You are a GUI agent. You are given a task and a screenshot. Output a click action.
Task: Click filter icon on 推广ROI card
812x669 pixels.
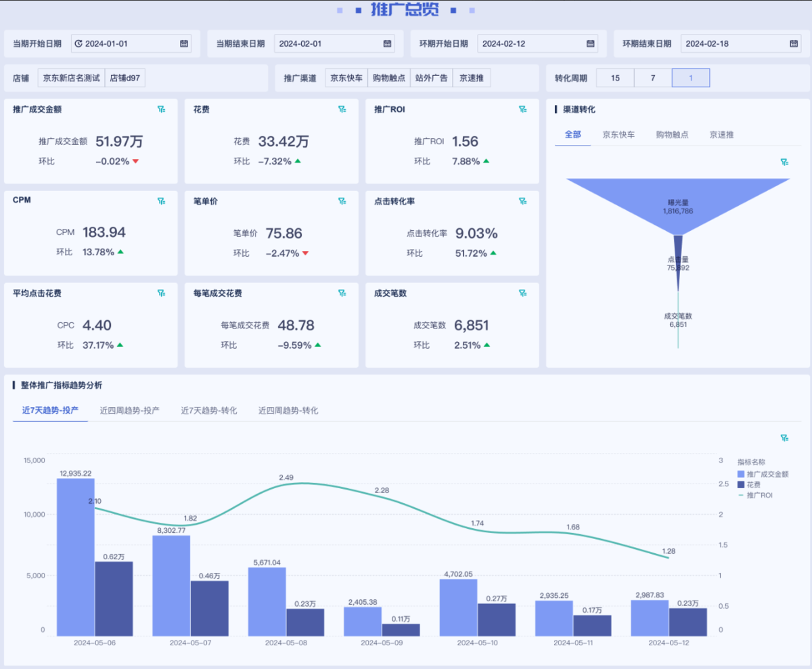[x=522, y=109]
